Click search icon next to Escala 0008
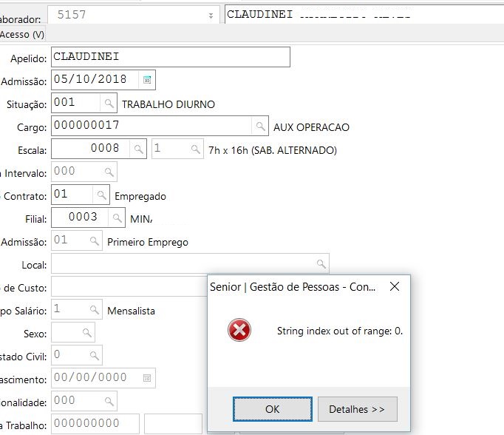Screen dimensions: 504x435 click(138, 149)
